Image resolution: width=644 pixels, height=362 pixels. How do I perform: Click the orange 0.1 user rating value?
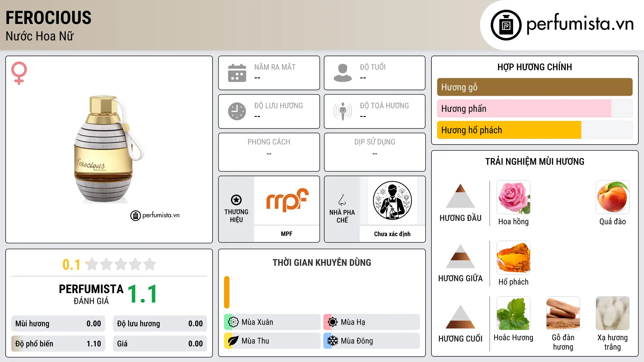(x=71, y=265)
